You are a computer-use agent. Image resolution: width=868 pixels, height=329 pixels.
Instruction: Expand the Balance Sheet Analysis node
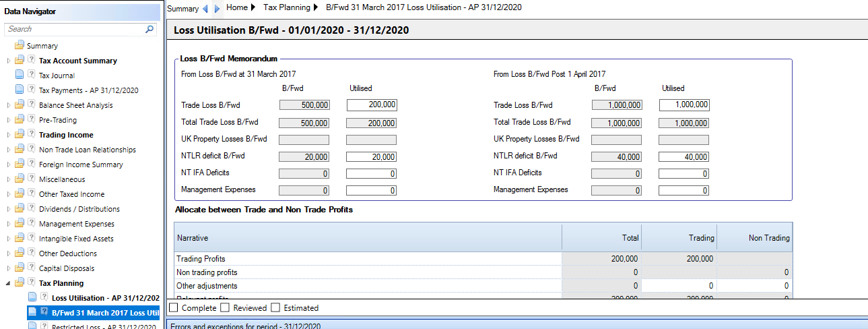9,105
